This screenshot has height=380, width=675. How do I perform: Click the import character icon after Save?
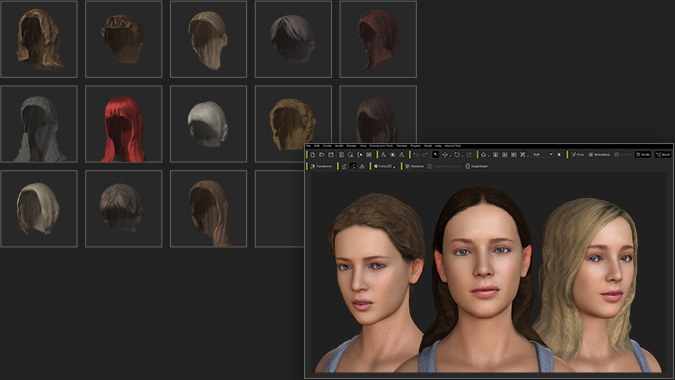coord(342,154)
